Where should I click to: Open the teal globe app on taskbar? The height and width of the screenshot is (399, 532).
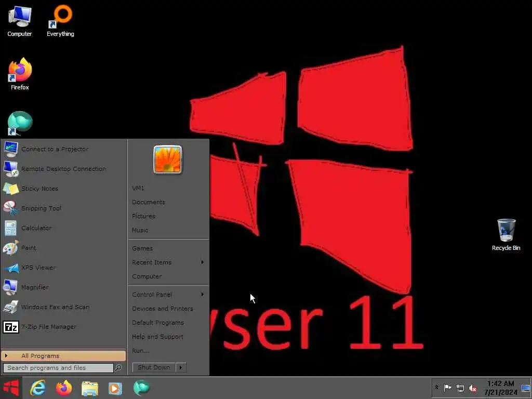(x=141, y=388)
